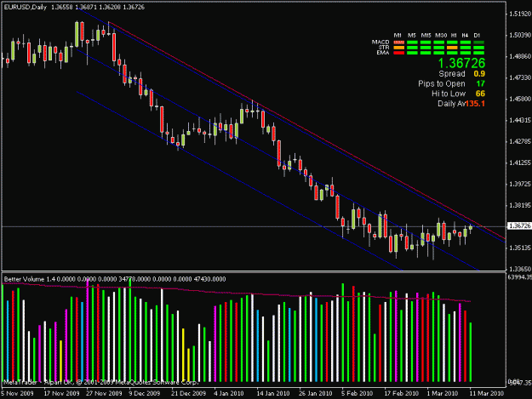The width and height of the screenshot is (532, 399).
Task: Click the M1 timeframe column label
Action: click(398, 35)
